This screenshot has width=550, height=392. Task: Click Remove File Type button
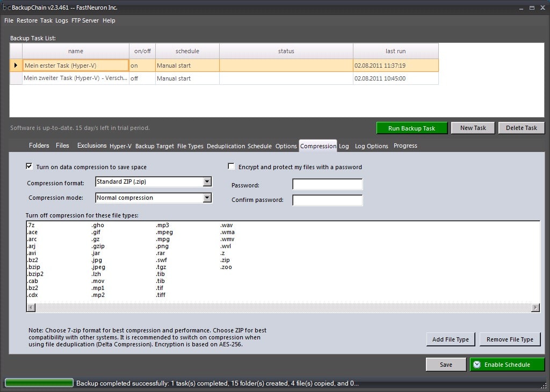[x=510, y=339]
